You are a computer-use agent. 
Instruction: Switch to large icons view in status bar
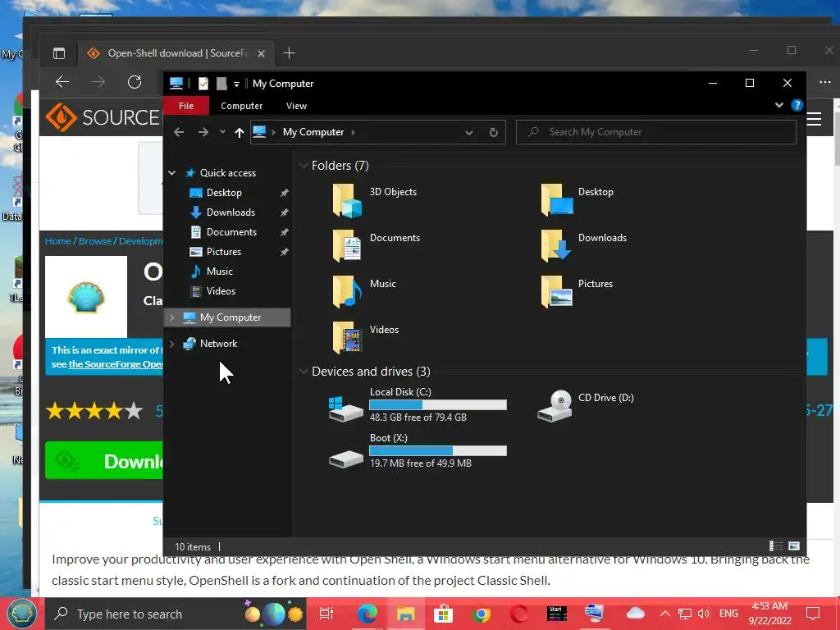[794, 546]
